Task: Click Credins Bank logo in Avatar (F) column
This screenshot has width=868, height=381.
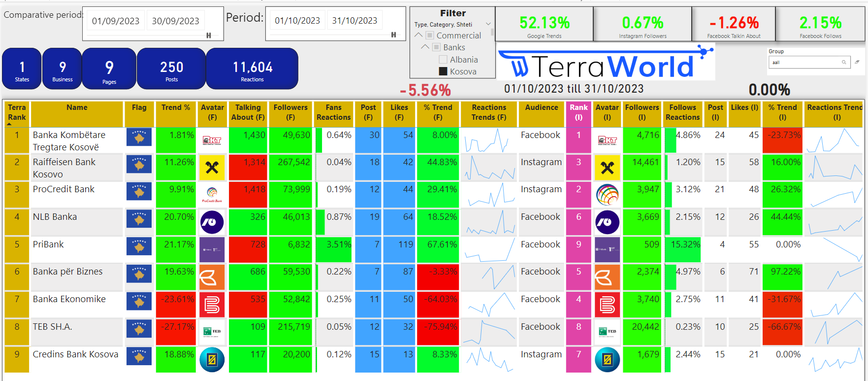Action: (212, 360)
